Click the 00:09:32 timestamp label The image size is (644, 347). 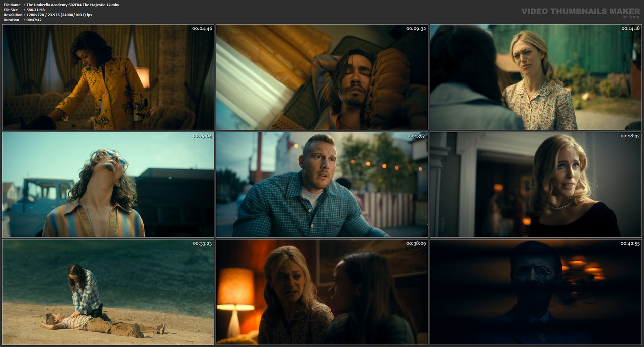tap(416, 28)
